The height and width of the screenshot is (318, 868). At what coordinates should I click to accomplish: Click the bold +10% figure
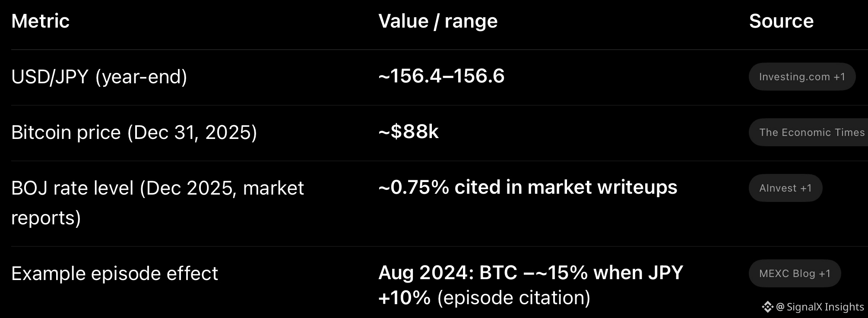tap(404, 298)
